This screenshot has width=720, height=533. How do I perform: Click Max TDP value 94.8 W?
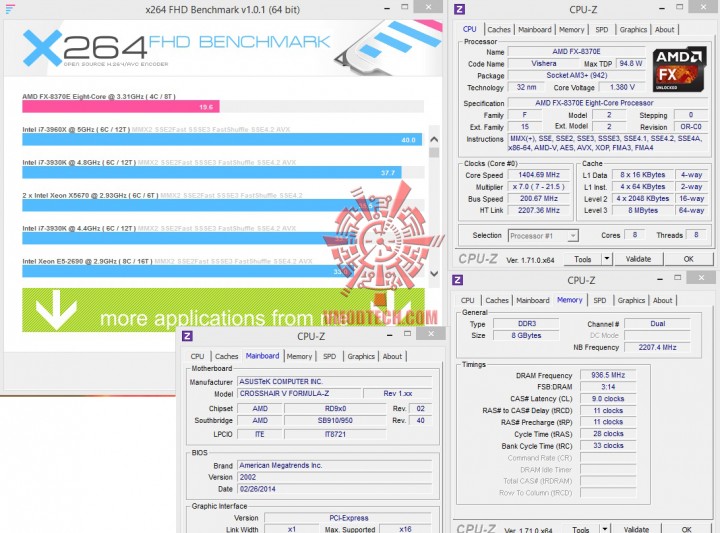(630, 63)
